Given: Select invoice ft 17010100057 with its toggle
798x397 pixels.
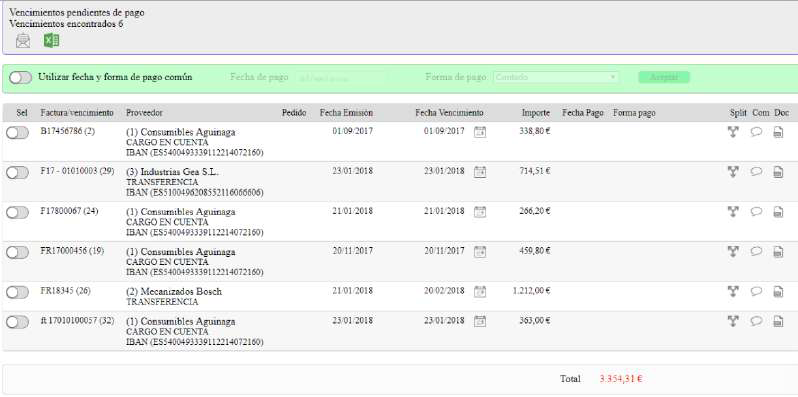Looking at the screenshot, I should tap(17, 322).
